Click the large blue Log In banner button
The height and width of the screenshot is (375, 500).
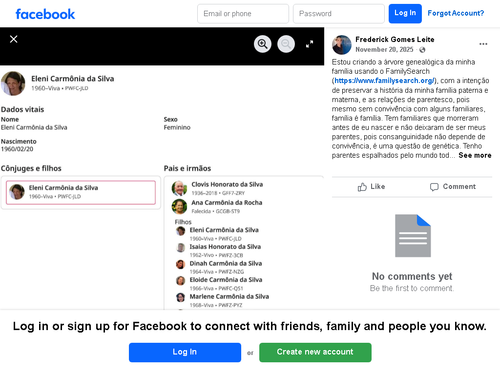point(185,352)
